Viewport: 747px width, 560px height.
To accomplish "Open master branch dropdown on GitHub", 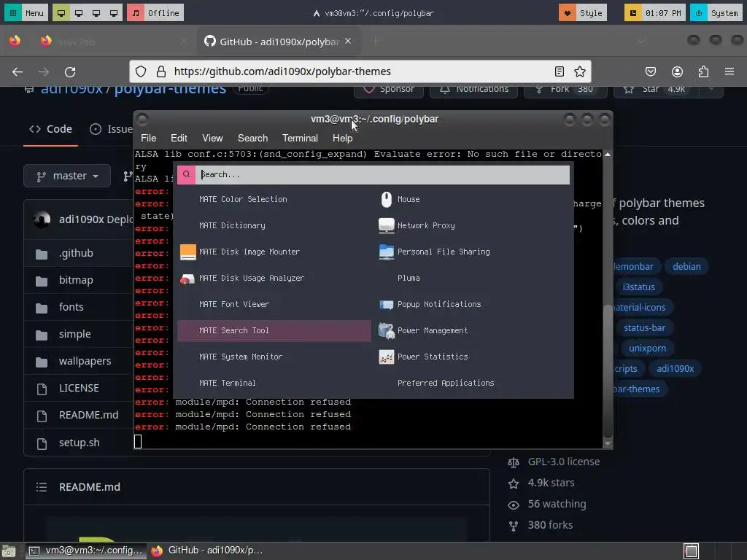I will (67, 176).
